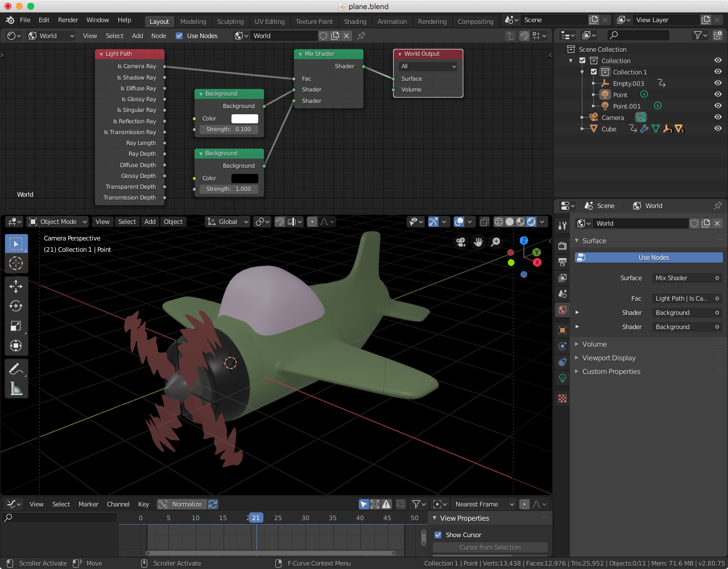
Task: Click white Color swatch of Background node
Action: pyautogui.click(x=245, y=119)
